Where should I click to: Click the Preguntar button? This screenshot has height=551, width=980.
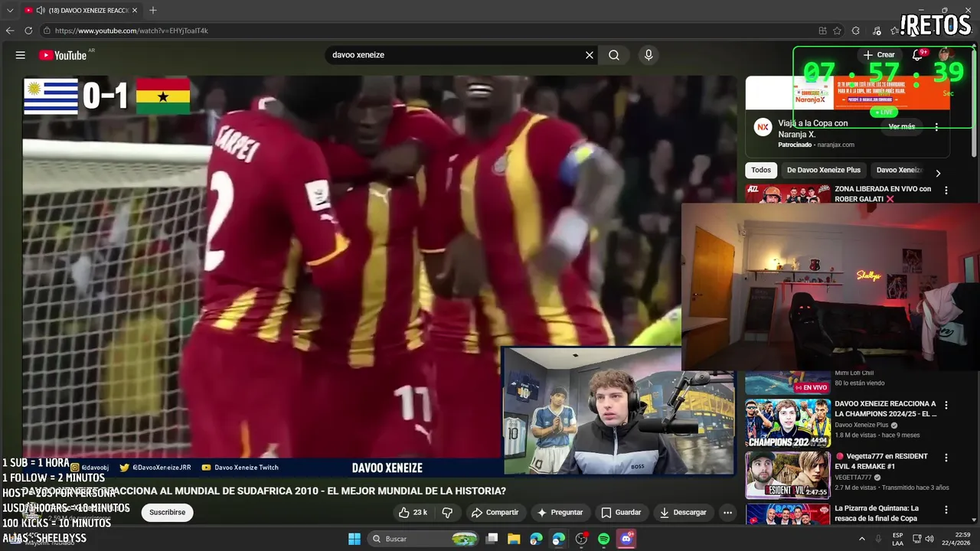560,512
